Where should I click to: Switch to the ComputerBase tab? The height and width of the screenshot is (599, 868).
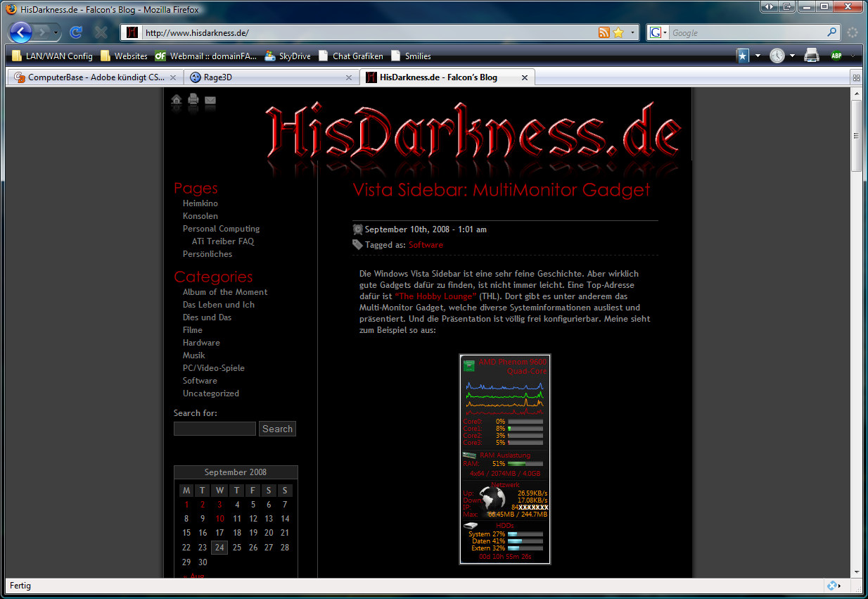pos(95,77)
